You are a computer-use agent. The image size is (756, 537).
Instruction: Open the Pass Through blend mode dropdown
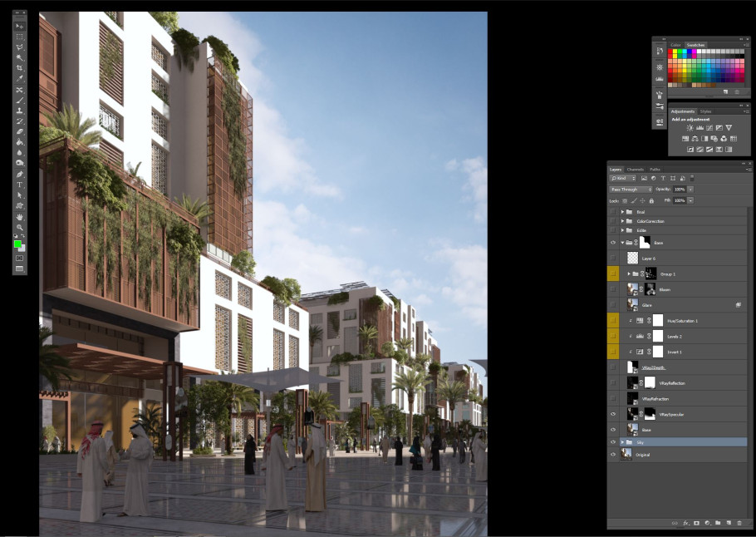[x=631, y=190]
